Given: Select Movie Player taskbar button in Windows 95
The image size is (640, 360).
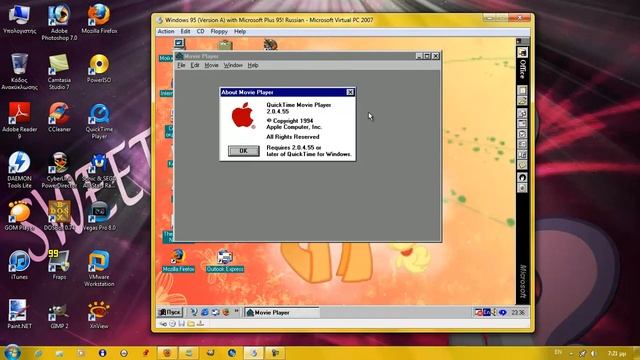Looking at the screenshot, I should click(x=282, y=312).
